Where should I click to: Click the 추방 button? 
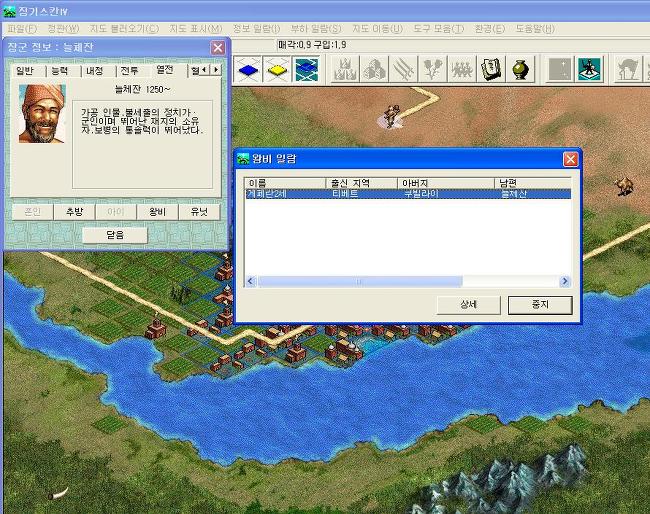pos(75,212)
